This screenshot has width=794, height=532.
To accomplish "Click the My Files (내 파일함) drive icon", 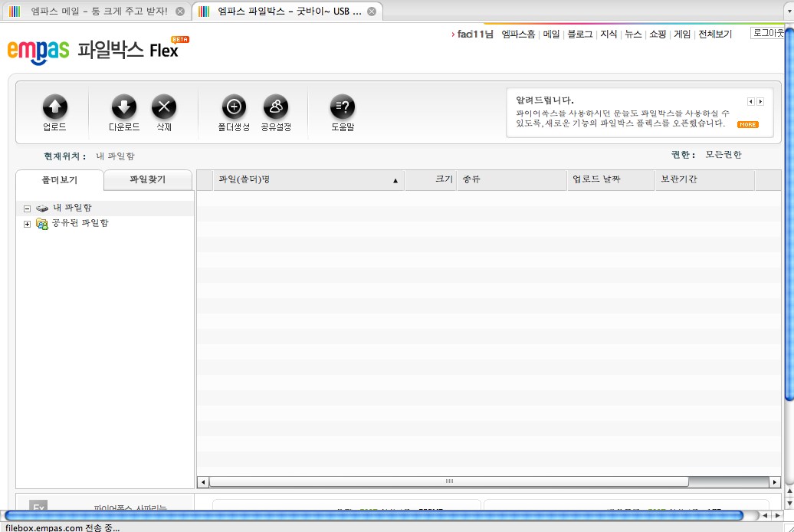I will 42,208.
